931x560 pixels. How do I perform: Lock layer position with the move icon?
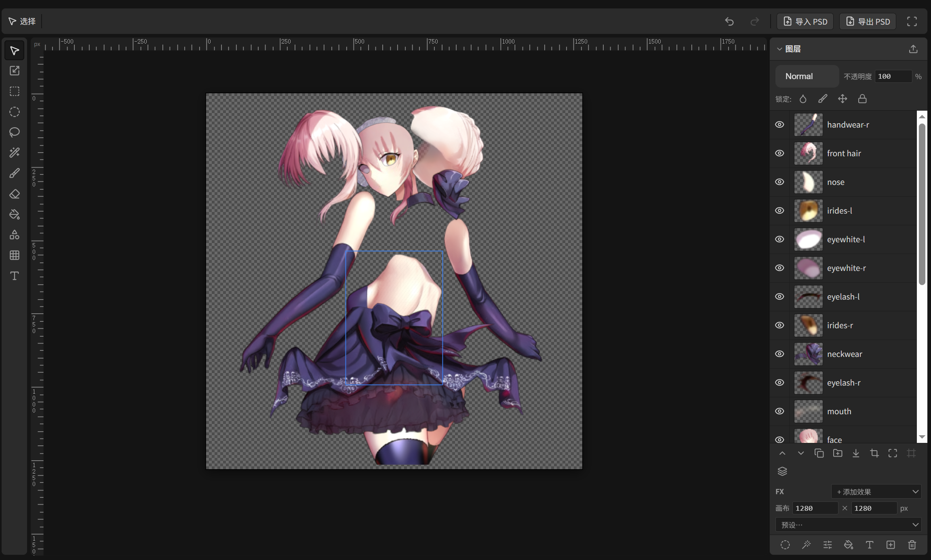coord(843,99)
